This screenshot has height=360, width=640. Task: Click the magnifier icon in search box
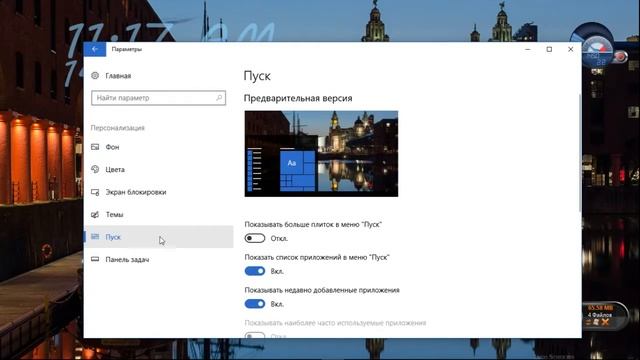pos(219,98)
